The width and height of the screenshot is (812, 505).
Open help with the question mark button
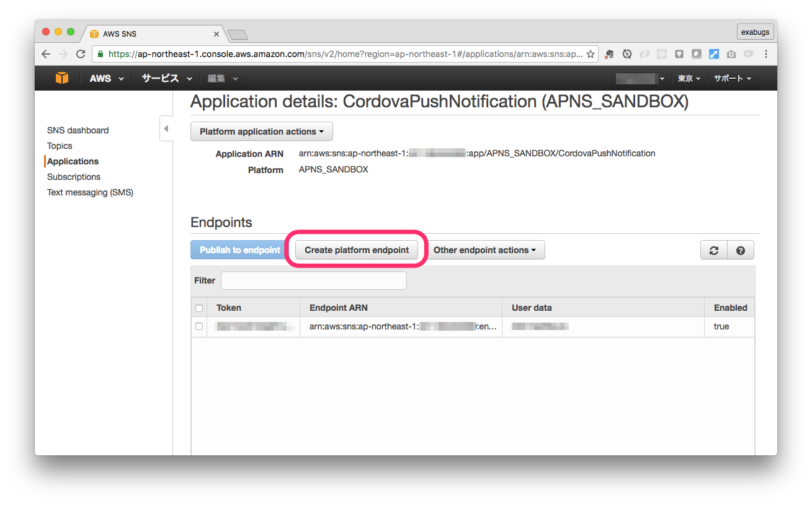[x=741, y=250]
